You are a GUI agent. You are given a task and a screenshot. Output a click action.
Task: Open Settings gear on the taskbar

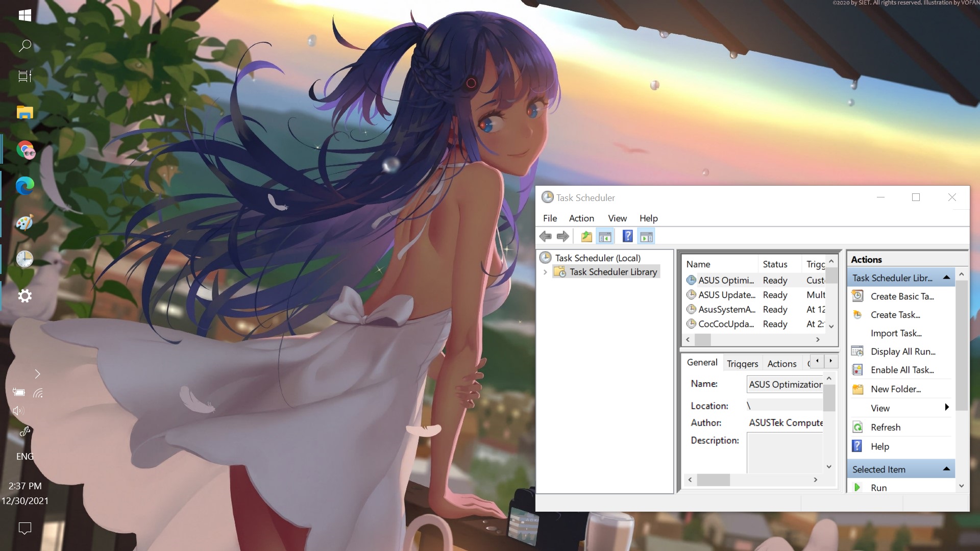click(x=24, y=296)
